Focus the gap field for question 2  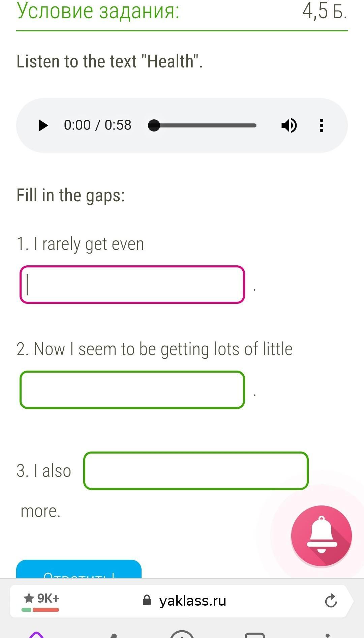click(x=132, y=390)
